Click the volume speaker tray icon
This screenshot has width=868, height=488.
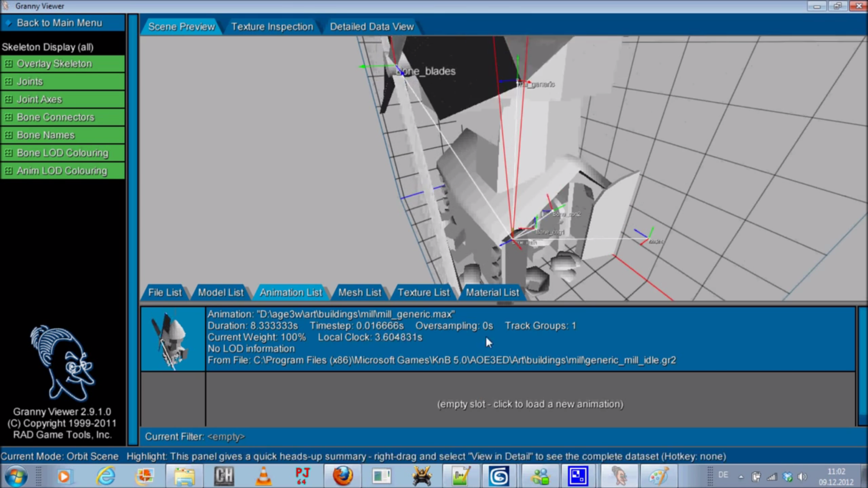click(x=802, y=476)
